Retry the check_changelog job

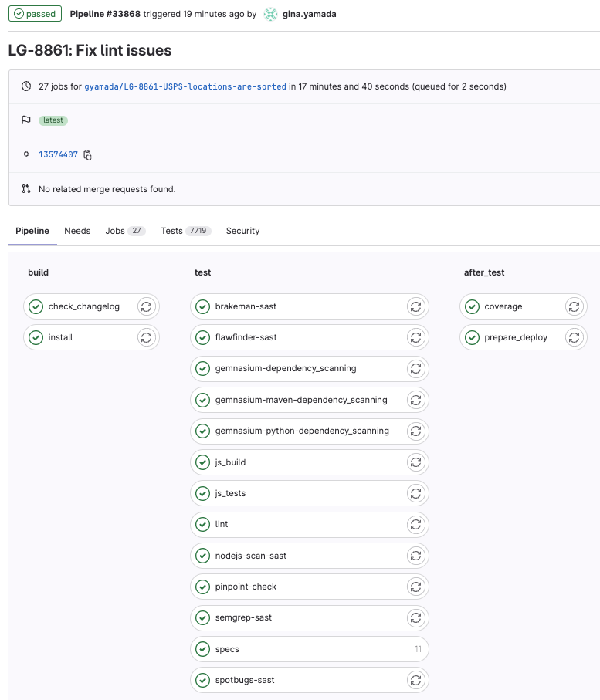[x=146, y=306]
